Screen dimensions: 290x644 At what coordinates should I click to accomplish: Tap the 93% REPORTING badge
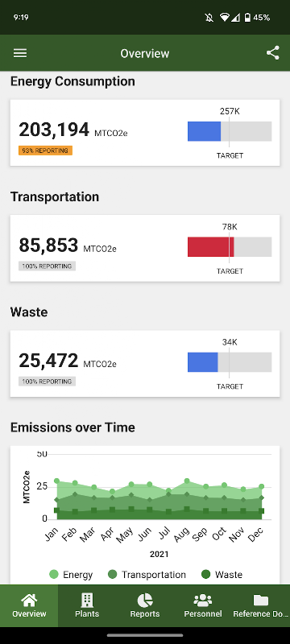45,151
